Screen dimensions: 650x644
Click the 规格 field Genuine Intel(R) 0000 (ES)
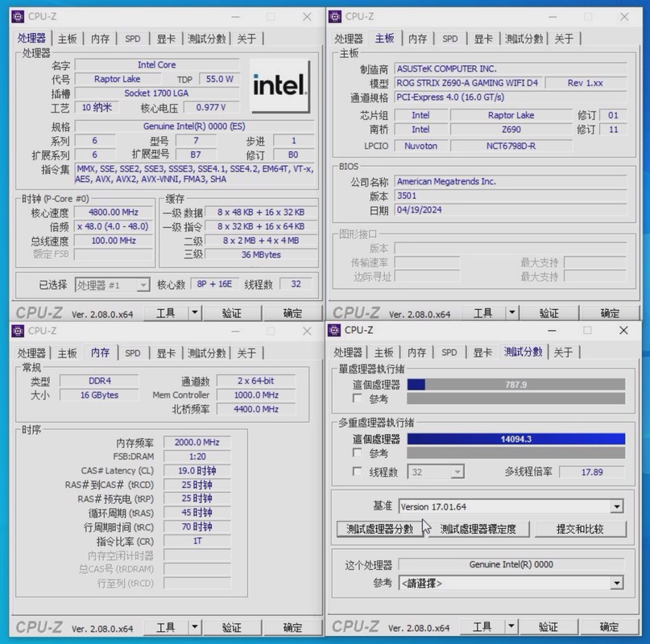(x=194, y=126)
